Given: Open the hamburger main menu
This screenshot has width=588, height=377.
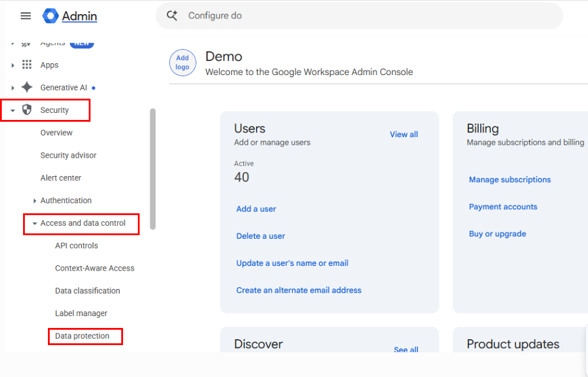Looking at the screenshot, I should pyautogui.click(x=25, y=16).
